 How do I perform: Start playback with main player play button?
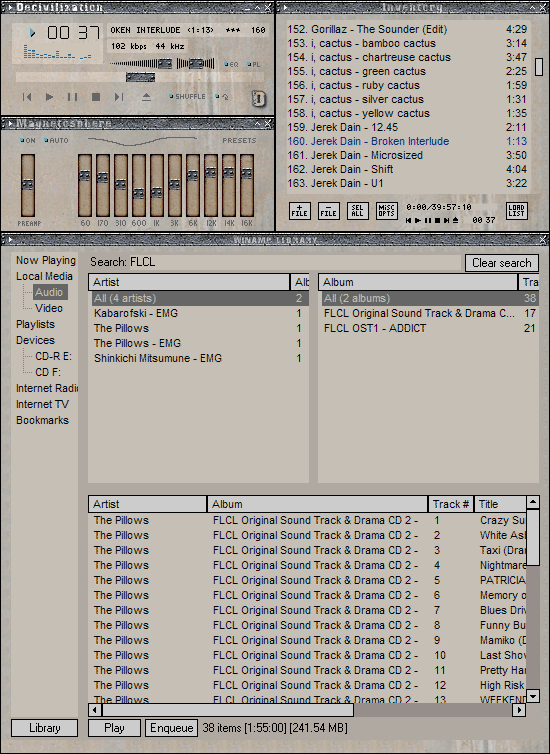tap(49, 97)
